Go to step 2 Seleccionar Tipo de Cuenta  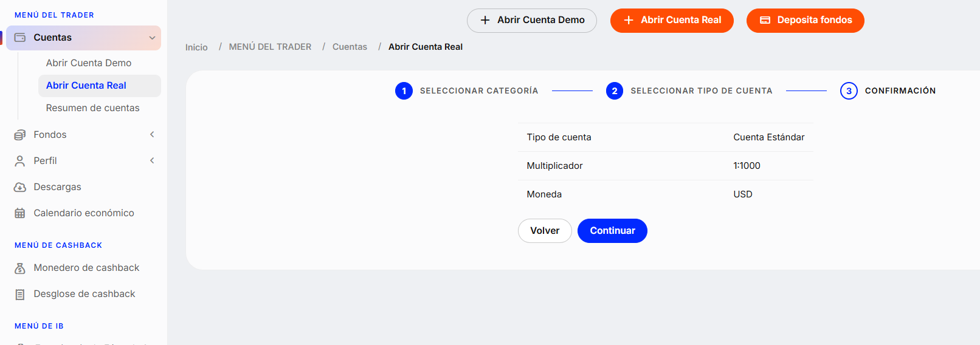(689, 91)
